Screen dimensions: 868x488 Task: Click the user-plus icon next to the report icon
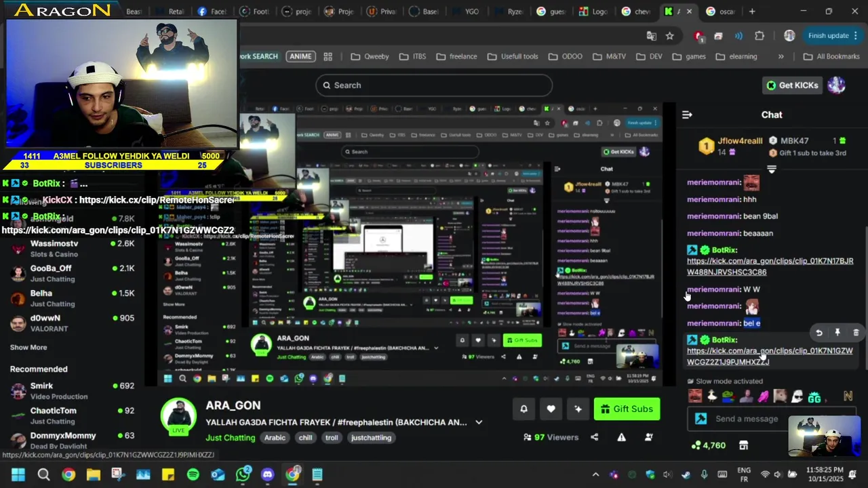pyautogui.click(x=649, y=437)
